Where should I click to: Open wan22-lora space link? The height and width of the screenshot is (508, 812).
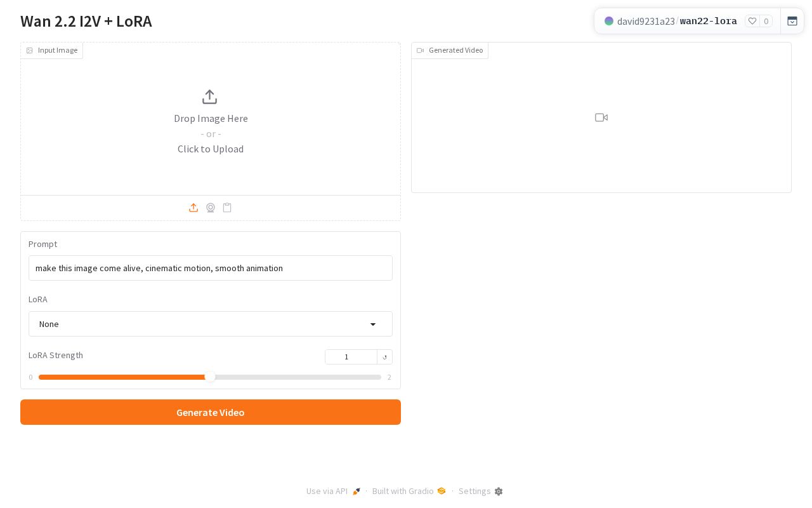(x=708, y=21)
